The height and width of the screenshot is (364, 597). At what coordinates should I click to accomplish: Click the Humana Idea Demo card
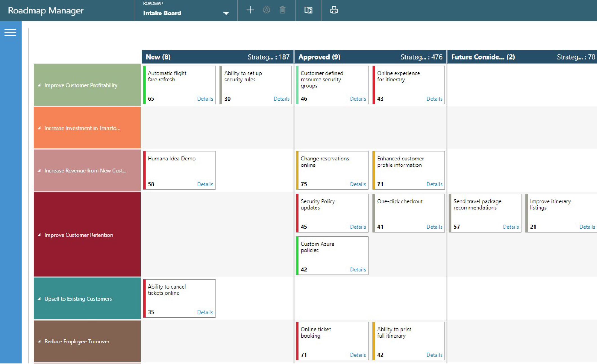click(180, 170)
